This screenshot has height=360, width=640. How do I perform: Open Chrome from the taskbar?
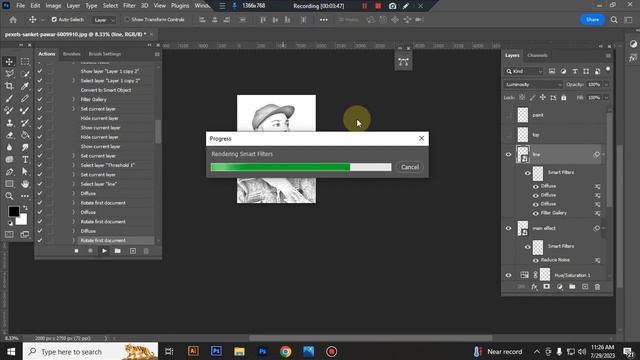pyautogui.click(x=285, y=351)
